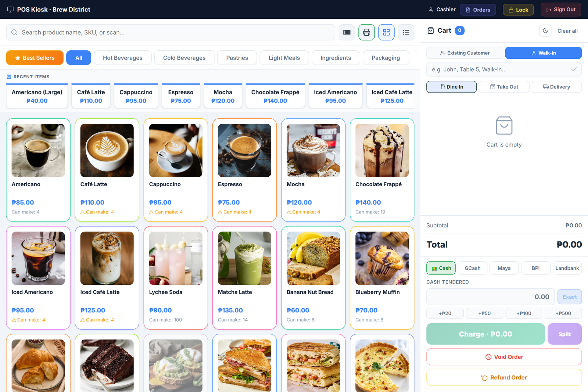Click the cash tendered amount field
588x392 pixels.
coord(491,297)
